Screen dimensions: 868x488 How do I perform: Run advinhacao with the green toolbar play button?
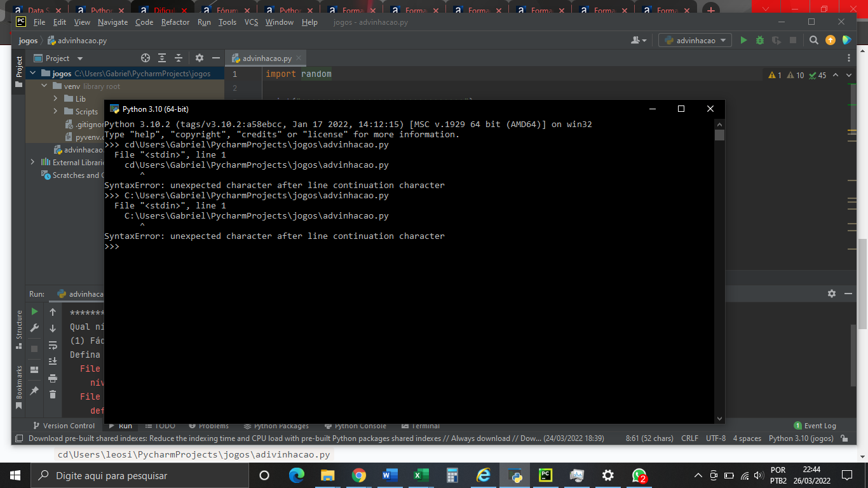coord(743,40)
